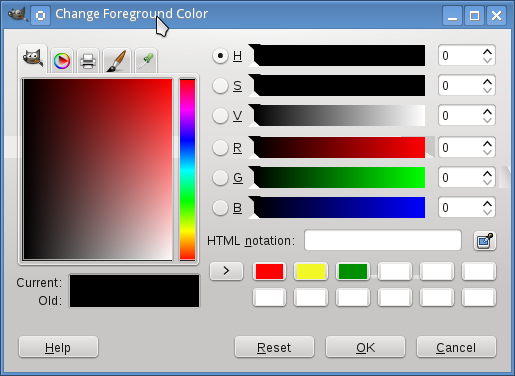Switch to the Watercolor paintbrush tab

[117, 61]
